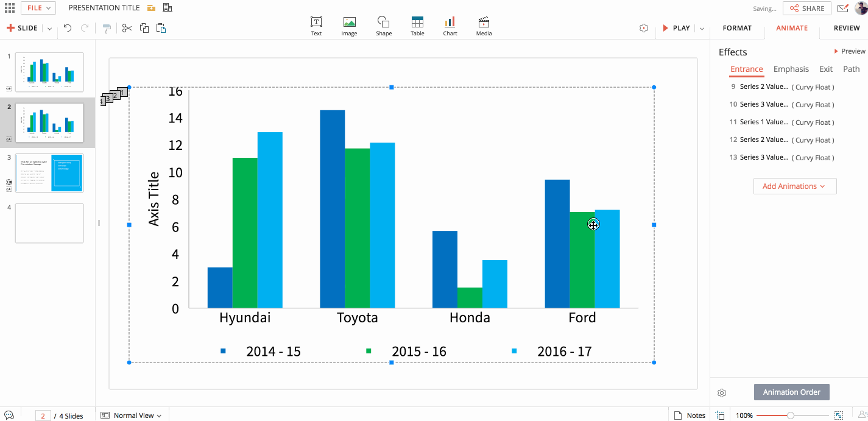Click the organization building icon
Viewport: 868px width, 421px height.
(168, 8)
